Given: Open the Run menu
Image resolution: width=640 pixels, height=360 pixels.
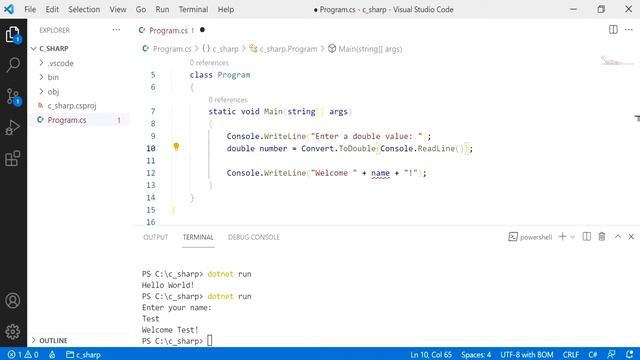Looking at the screenshot, I should pyautogui.click(x=162, y=9).
